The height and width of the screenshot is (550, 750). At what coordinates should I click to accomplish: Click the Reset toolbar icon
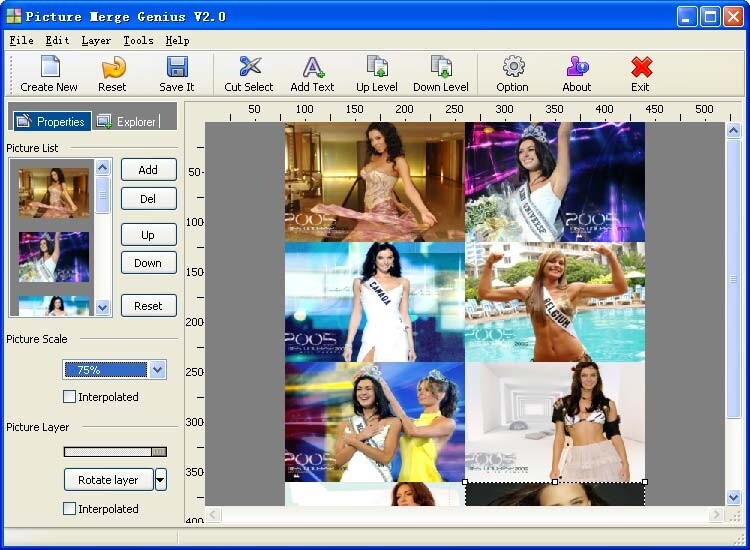pyautogui.click(x=113, y=67)
